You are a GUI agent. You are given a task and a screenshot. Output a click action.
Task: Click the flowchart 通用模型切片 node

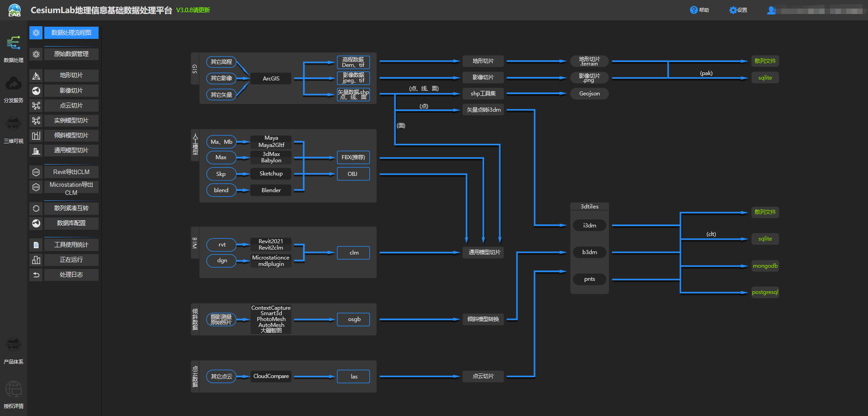coord(484,252)
